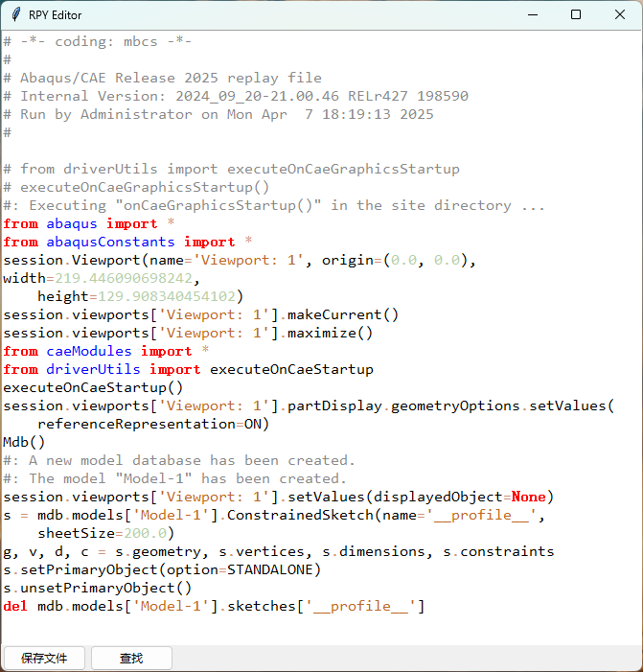Click the 'from abaqusConstants import *' line
Viewport: 643px width, 672px height.
tap(127, 242)
